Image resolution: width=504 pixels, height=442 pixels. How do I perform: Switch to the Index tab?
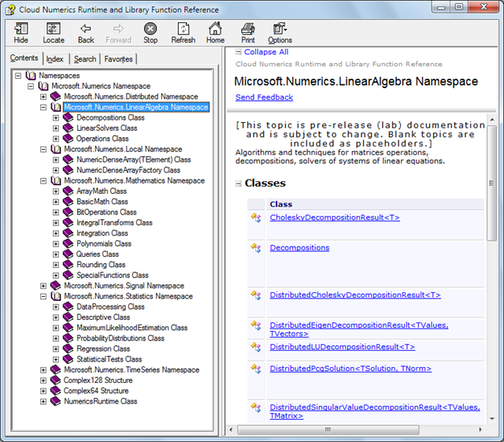55,59
